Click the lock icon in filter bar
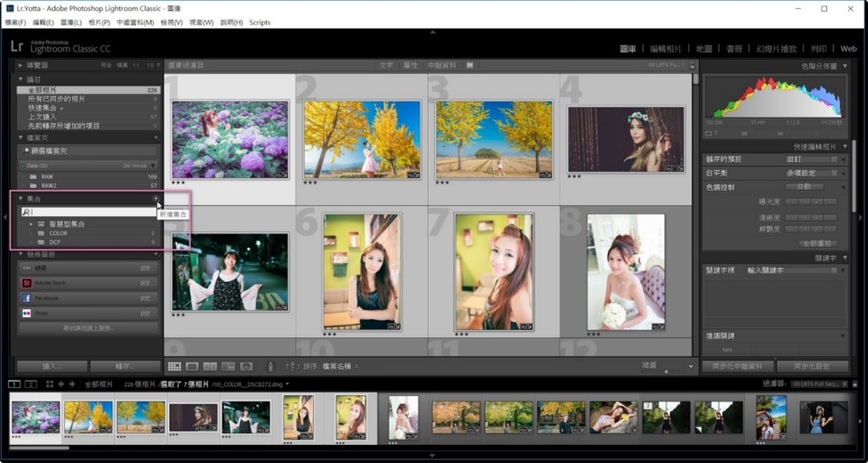 [x=692, y=65]
